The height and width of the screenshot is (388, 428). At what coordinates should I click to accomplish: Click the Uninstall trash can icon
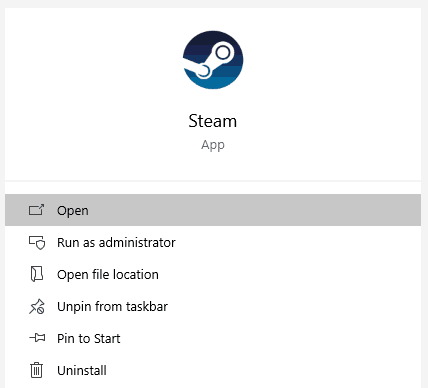36,370
